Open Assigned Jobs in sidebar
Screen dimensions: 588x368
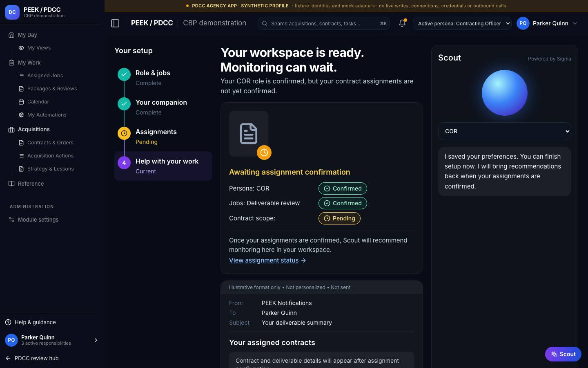(45, 76)
